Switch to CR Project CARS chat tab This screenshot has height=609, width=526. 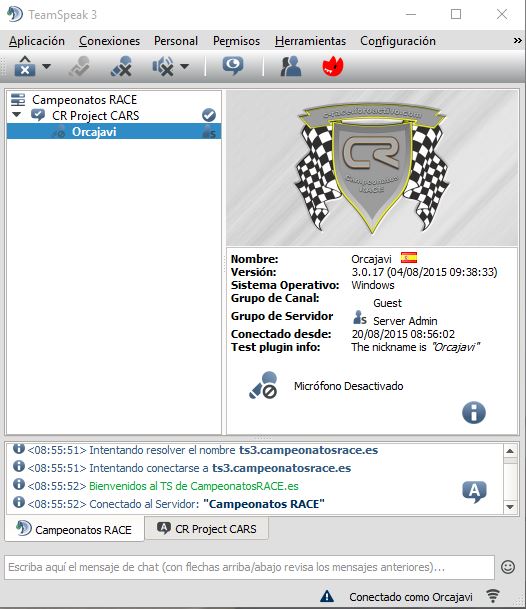(206, 528)
